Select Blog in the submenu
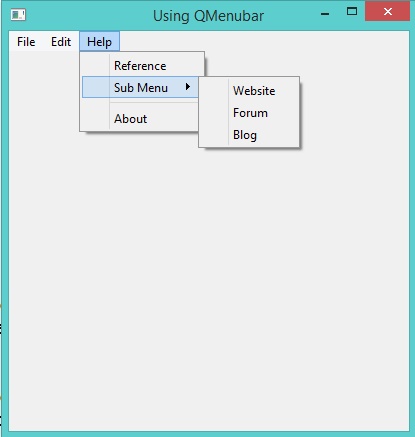The image size is (415, 437). (x=249, y=135)
